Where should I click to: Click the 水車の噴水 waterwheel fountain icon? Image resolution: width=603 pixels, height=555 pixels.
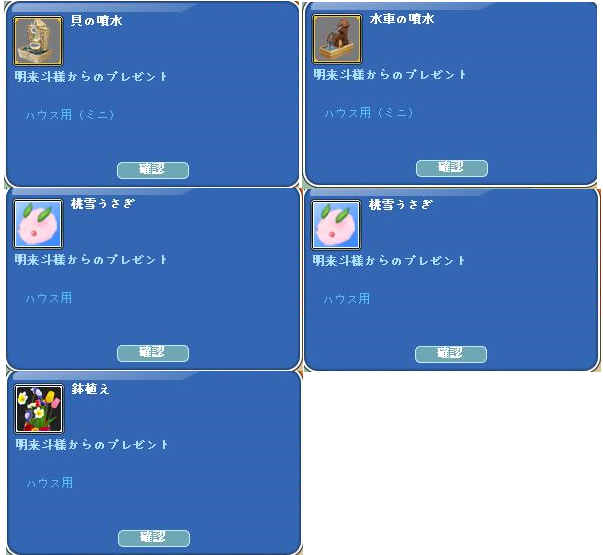pos(336,39)
